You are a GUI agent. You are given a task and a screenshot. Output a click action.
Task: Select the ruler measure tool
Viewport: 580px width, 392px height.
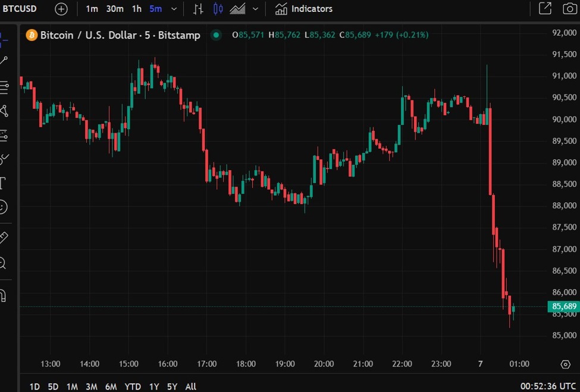[4, 237]
